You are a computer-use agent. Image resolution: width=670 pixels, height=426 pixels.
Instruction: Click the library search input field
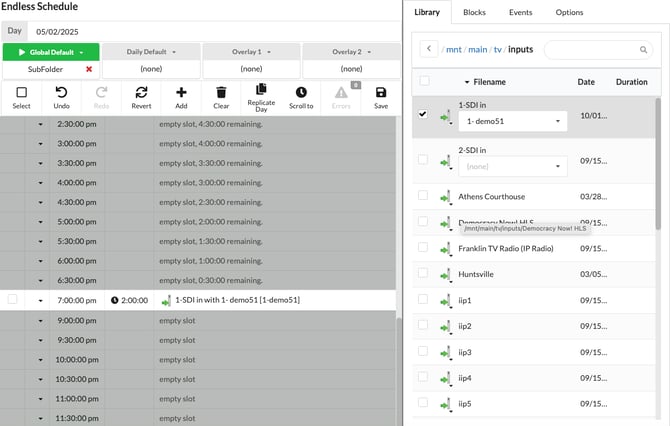[x=600, y=49]
